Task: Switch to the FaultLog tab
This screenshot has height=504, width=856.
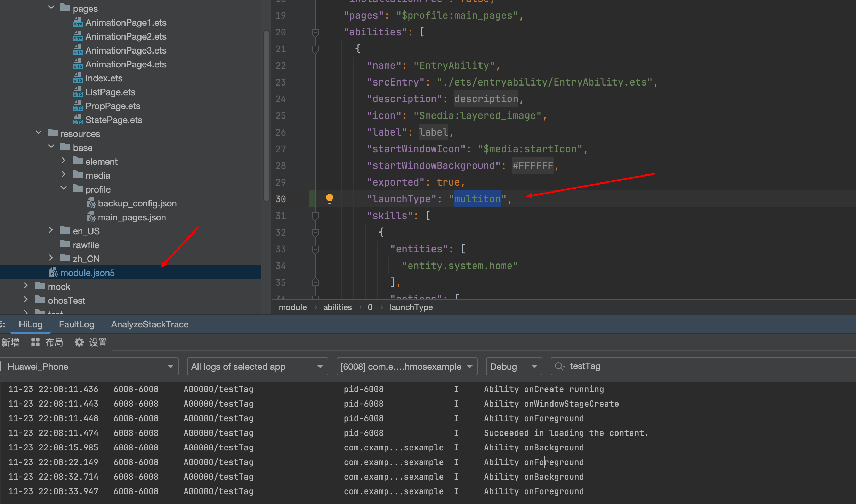Action: pyautogui.click(x=76, y=324)
